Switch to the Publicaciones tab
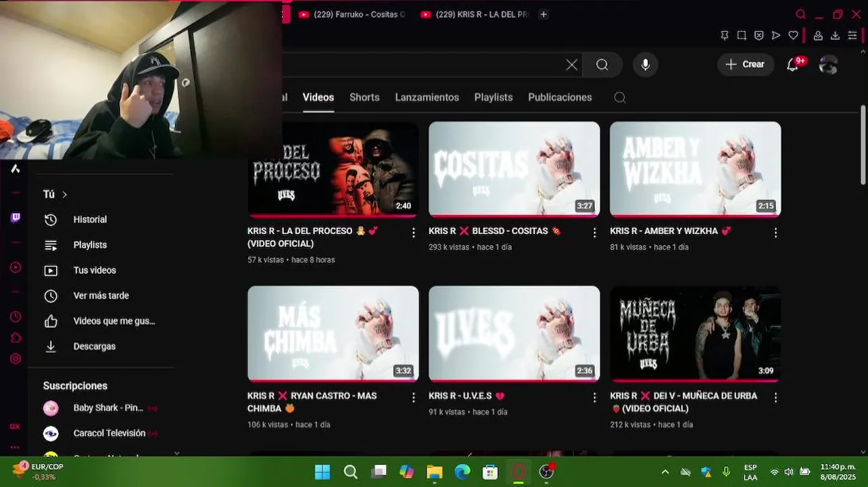Screen dimensions: 868x487 point(560,97)
